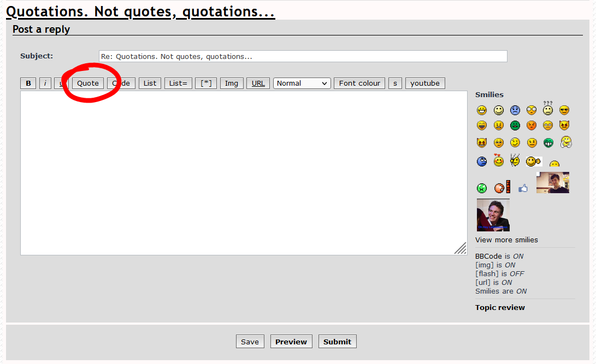
Task: Insert the confused question marks smiley
Action: [x=548, y=108]
